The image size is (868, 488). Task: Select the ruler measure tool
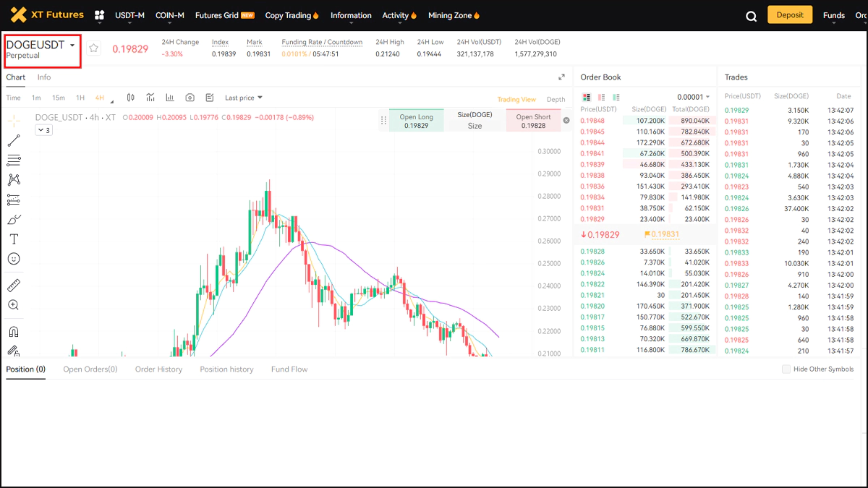pos(14,285)
